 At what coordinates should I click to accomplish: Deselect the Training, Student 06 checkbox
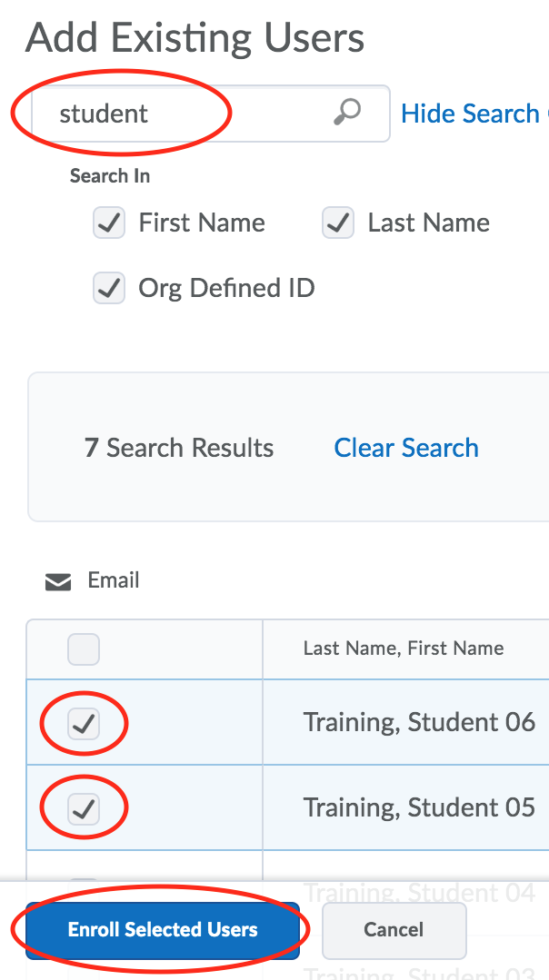point(84,724)
